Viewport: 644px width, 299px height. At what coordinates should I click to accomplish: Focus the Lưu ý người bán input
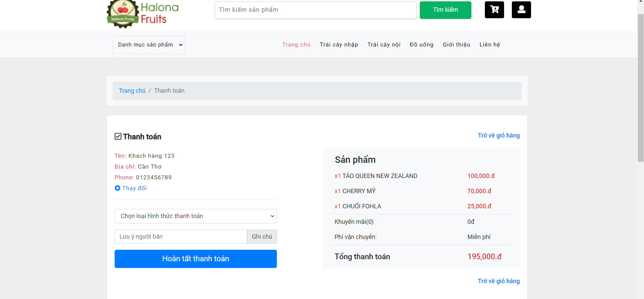tap(181, 237)
